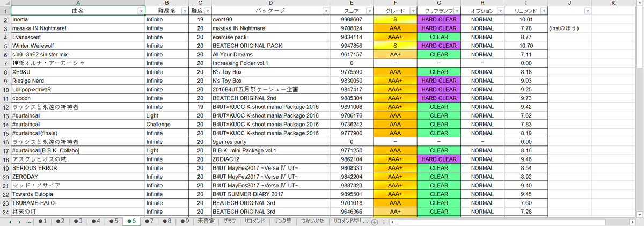Switch to sheet tab ●4
Screen dimensions: 644x226
(x=96, y=221)
